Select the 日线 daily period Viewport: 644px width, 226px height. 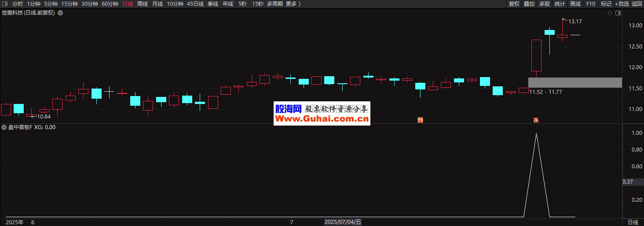(x=128, y=4)
